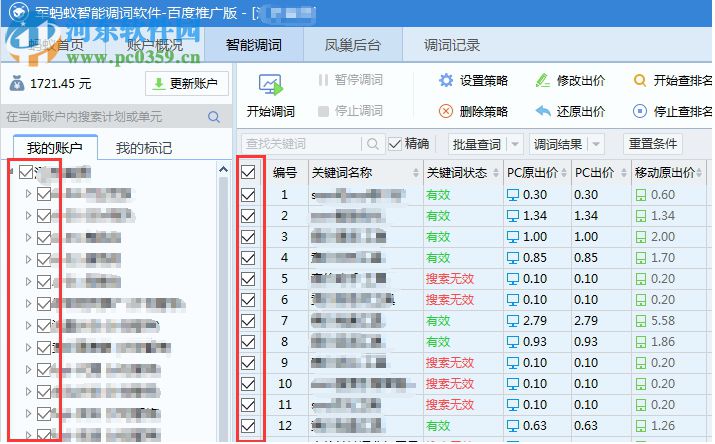Click mobile bid value 5.58
Viewport: 715px width, 444px height.
[x=663, y=321]
